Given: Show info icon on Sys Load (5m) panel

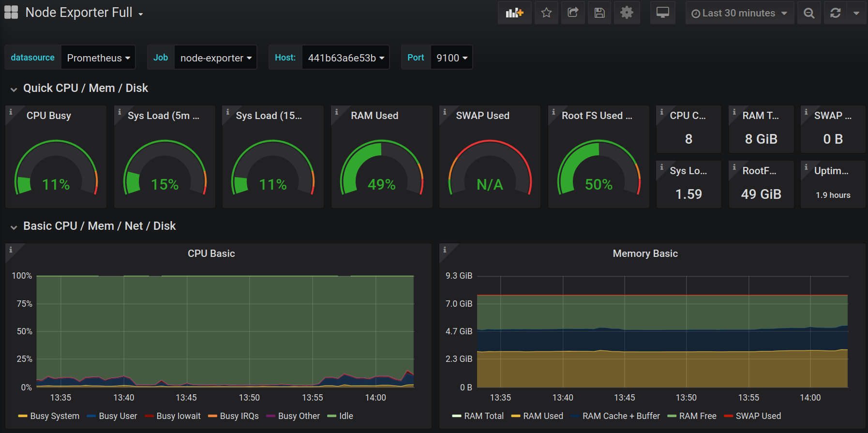Looking at the screenshot, I should click(120, 112).
